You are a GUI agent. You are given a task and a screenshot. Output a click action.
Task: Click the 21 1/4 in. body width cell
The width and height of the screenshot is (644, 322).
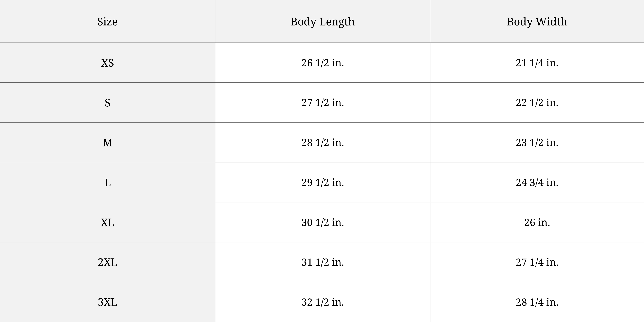537,63
